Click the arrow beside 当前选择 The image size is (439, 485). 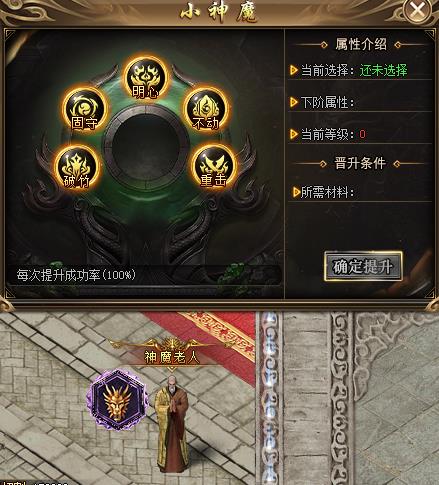(293, 70)
